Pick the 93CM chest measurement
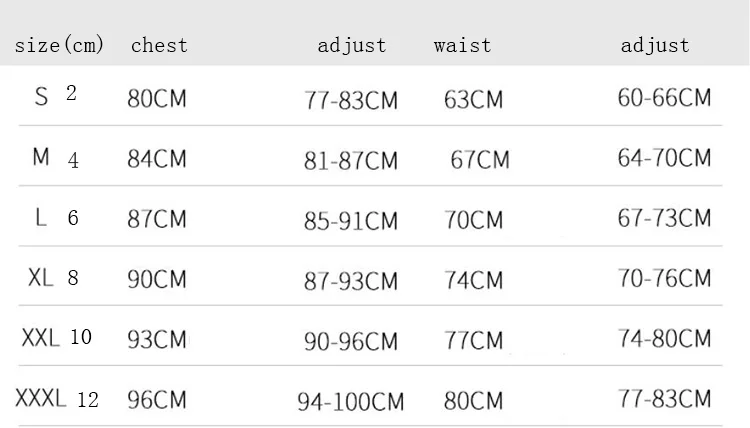Screen dimensions: 750x428 [x=157, y=340]
